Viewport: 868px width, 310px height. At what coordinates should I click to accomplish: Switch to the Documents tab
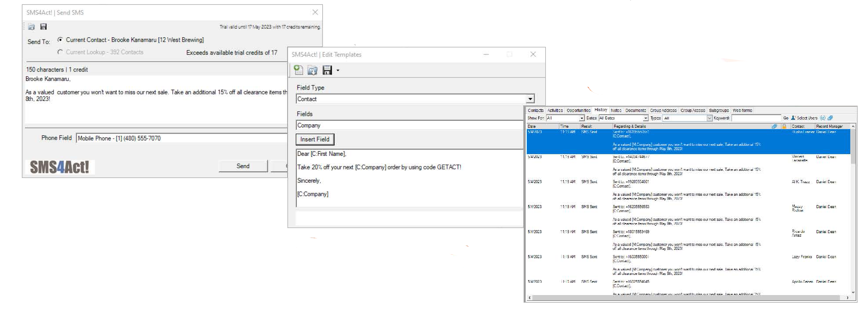pyautogui.click(x=635, y=111)
